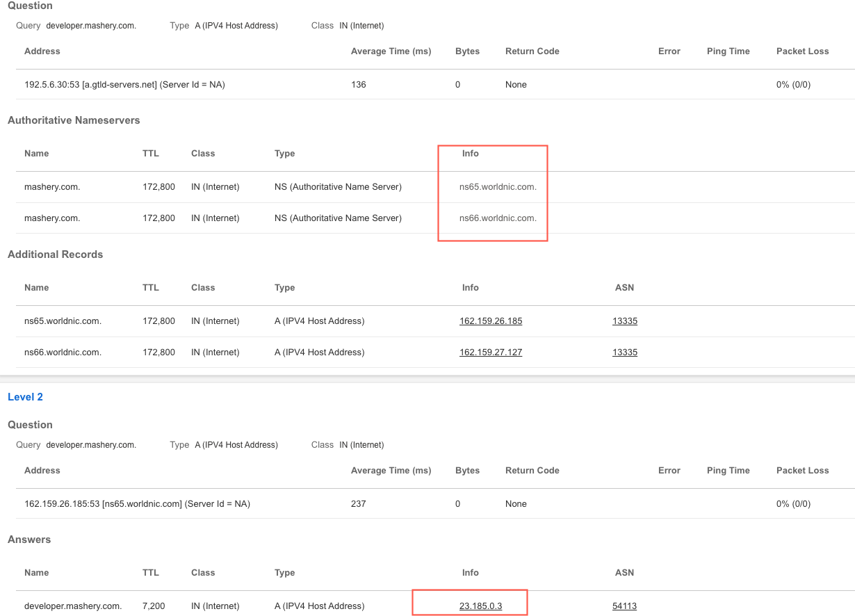Open the ASN 54113 link
The width and height of the screenshot is (855, 616).
pos(625,606)
